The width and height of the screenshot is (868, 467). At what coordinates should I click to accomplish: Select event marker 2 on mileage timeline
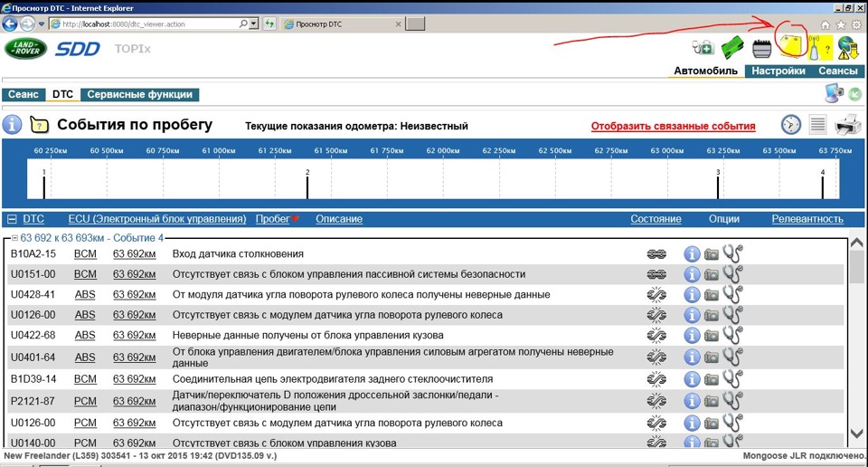(x=307, y=184)
